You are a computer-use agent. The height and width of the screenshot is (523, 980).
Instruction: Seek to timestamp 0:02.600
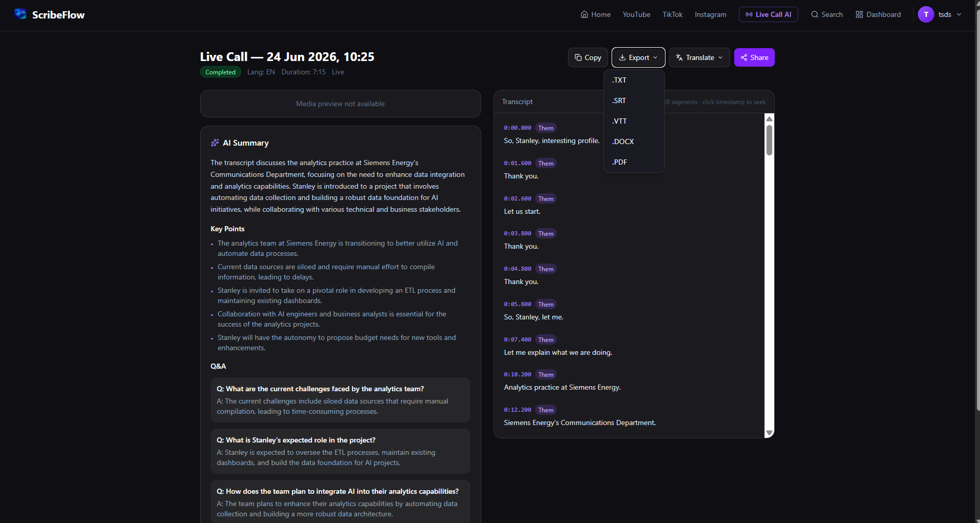coord(517,199)
